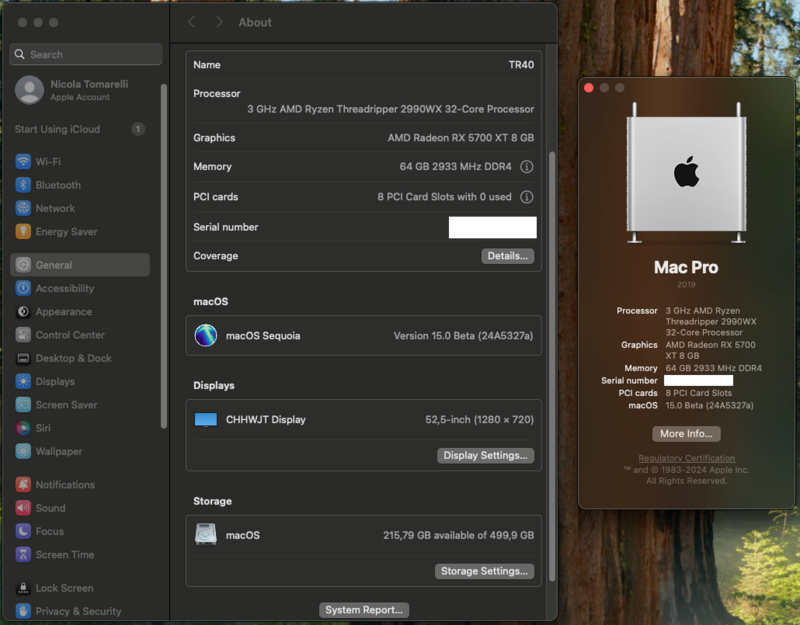Open Wi-Fi settings icon in sidebar
The image size is (800, 625).
pyautogui.click(x=23, y=162)
